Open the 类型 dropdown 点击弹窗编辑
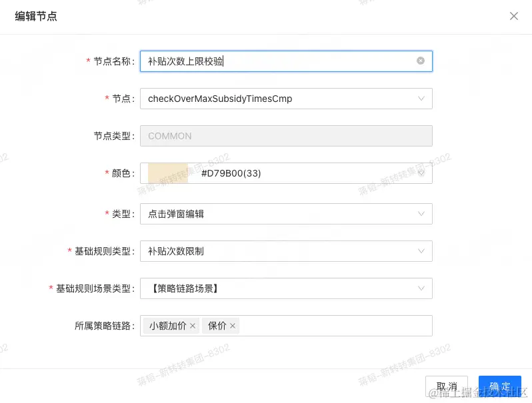The width and height of the screenshot is (532, 403). point(286,214)
